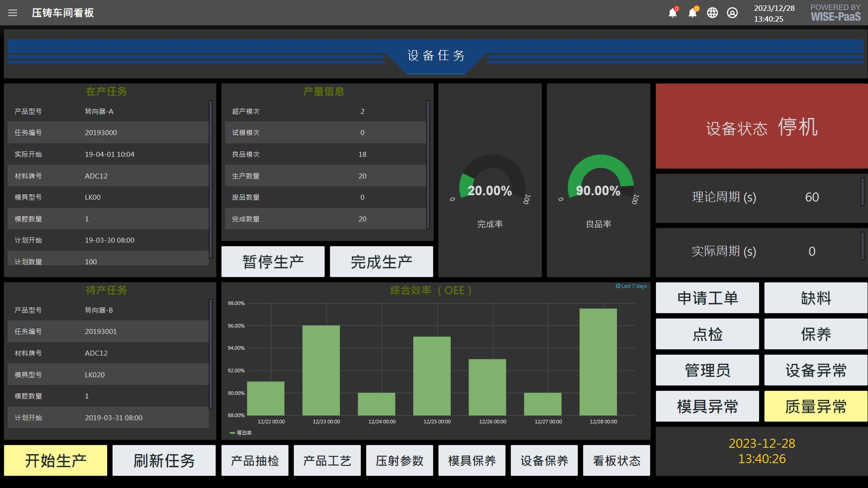
Task: Click 刷新任务 button
Action: (164, 460)
